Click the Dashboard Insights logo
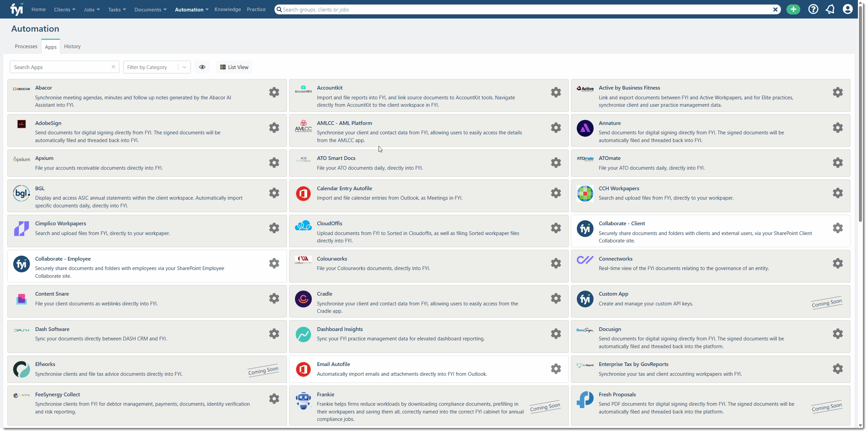Viewport: 868px width, 433px height. (x=303, y=334)
